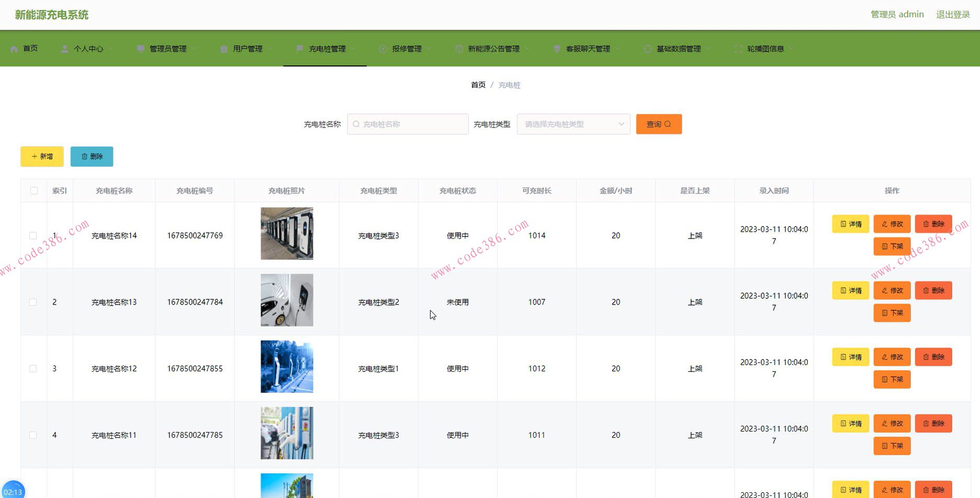Check the checkbox for 充电桩名称12 row
The width and height of the screenshot is (980, 498).
pyautogui.click(x=33, y=368)
